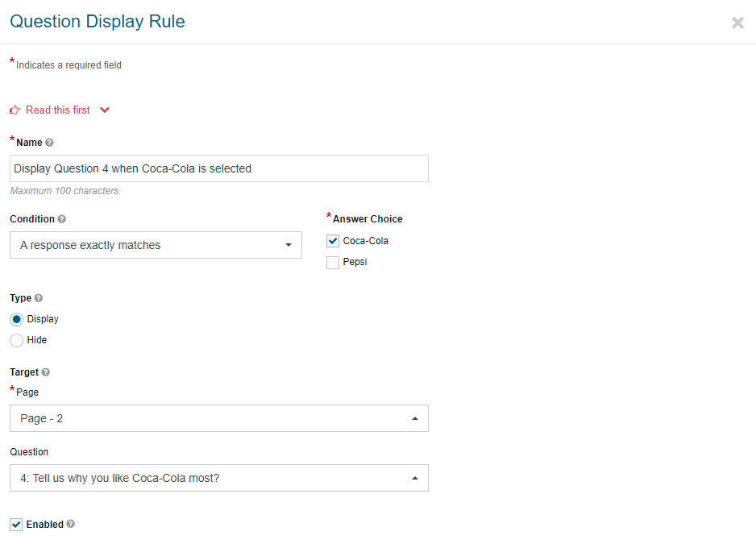Open the Page - 2 dropdown
This screenshot has height=548, width=756.
tap(219, 418)
